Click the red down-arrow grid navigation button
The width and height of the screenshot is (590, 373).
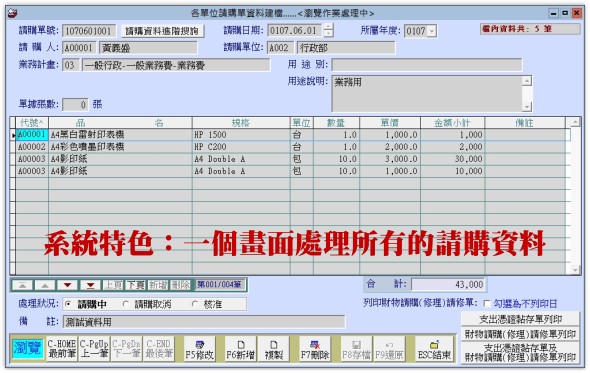(68, 285)
